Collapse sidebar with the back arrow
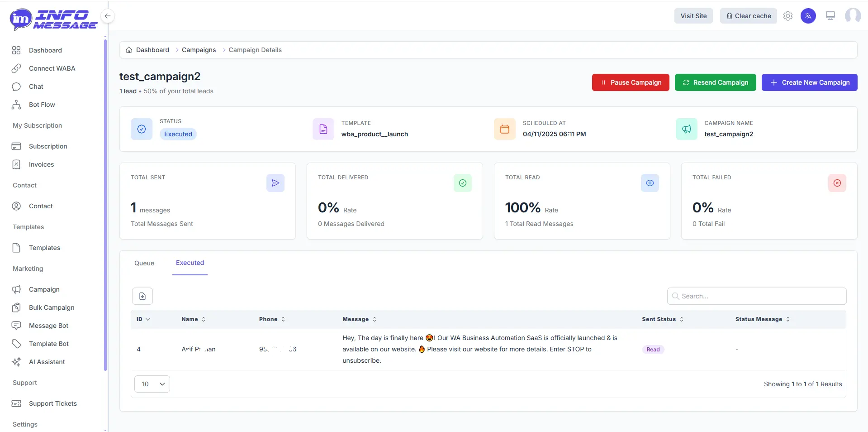Image resolution: width=868 pixels, height=432 pixels. pos(108,16)
